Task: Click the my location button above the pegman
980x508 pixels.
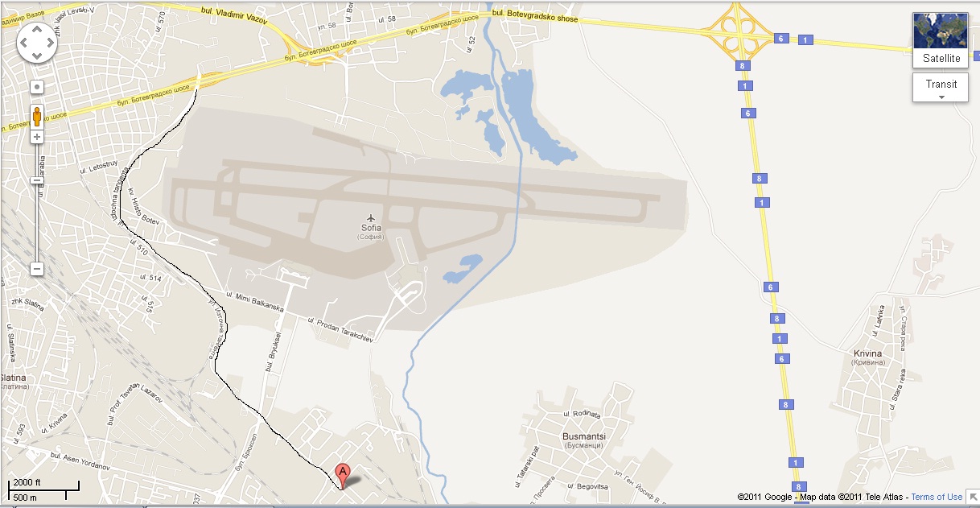Action: (x=37, y=85)
